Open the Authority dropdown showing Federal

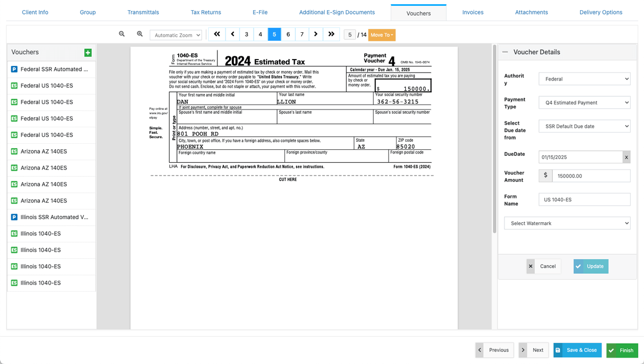584,79
